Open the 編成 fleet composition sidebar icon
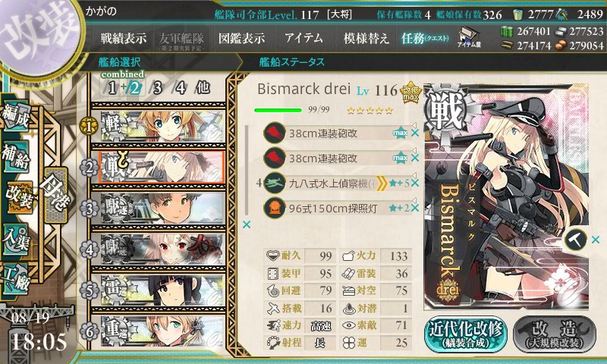 tap(15, 117)
